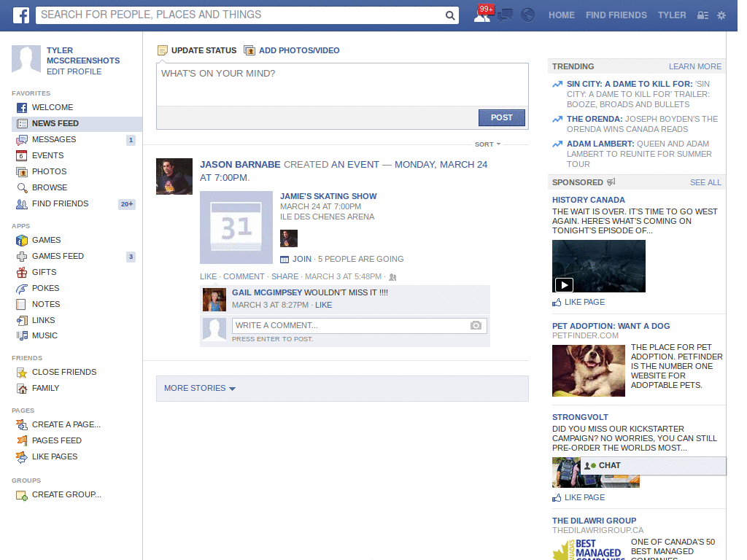This screenshot has height=560, width=747.
Task: Click What's on your mind box
Action: point(342,85)
